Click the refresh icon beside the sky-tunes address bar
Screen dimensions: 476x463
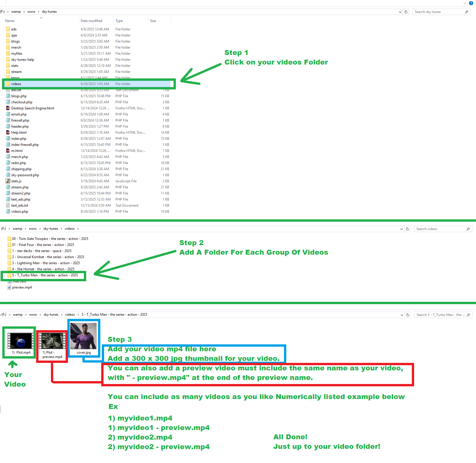click(x=406, y=12)
